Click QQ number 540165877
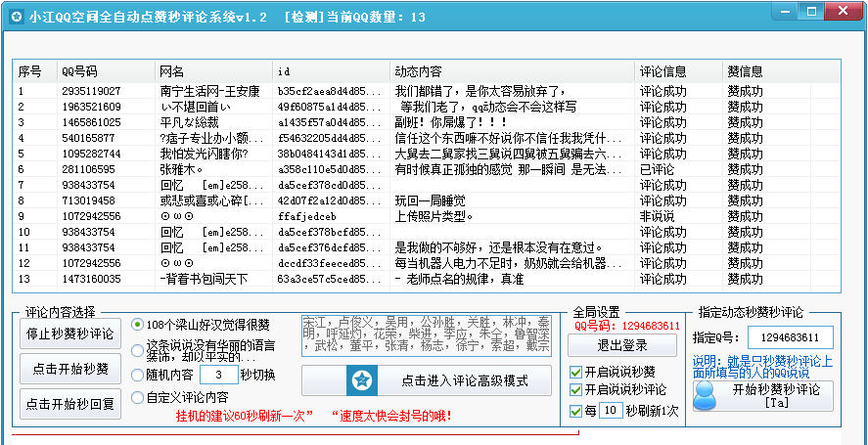 [x=88, y=138]
